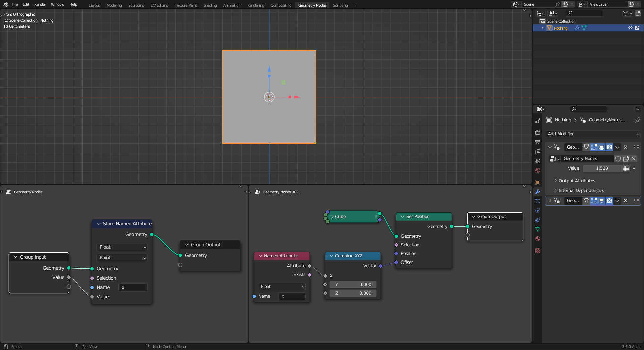This screenshot has height=350, width=644.
Task: Expand the Internal Dependencies panel
Action: pyautogui.click(x=581, y=191)
